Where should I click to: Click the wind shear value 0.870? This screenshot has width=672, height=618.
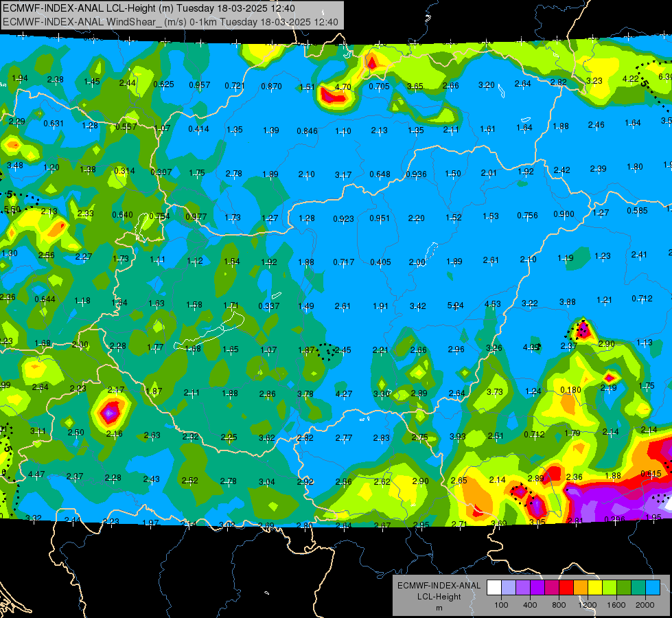point(271,87)
